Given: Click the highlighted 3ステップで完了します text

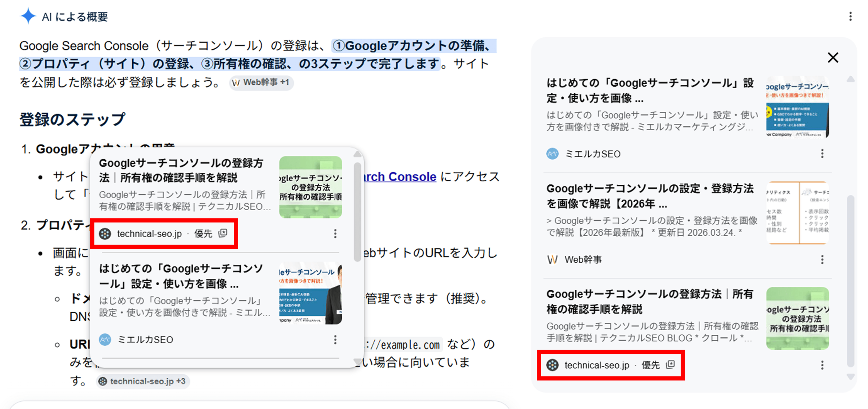Looking at the screenshot, I should pyautogui.click(x=375, y=64).
